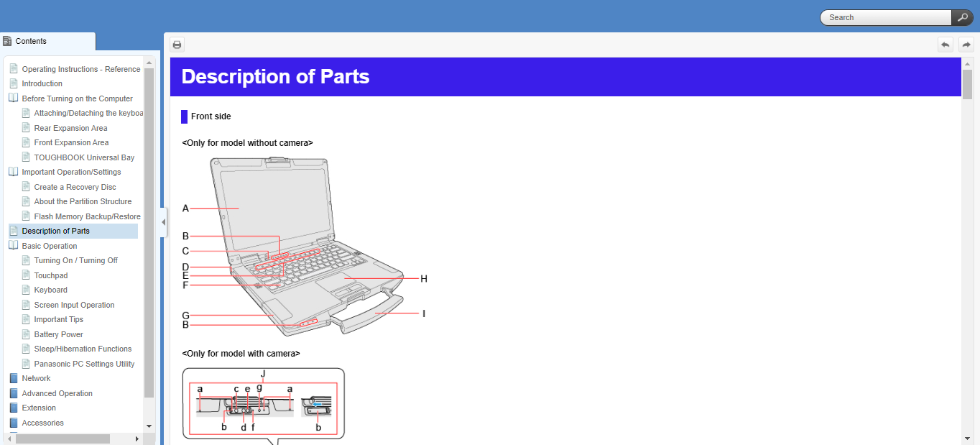Collapse the Important Operation/Settings section
The width and height of the screenshot is (980, 445).
(x=13, y=172)
